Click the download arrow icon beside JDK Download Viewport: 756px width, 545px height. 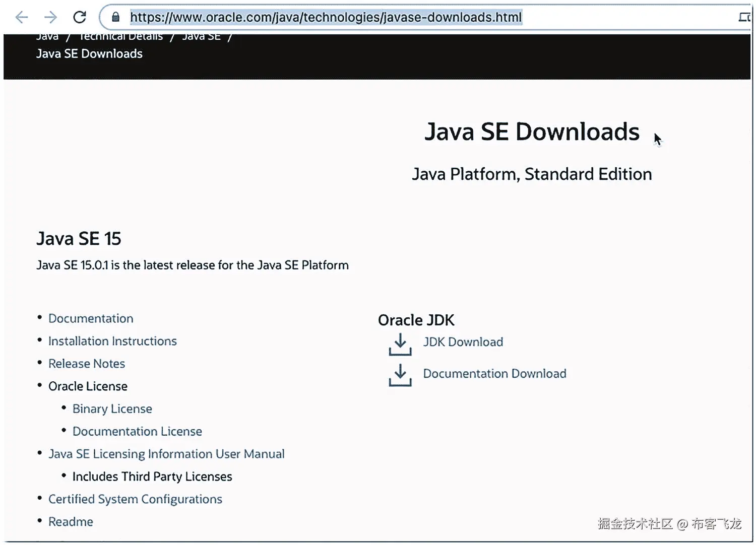400,344
